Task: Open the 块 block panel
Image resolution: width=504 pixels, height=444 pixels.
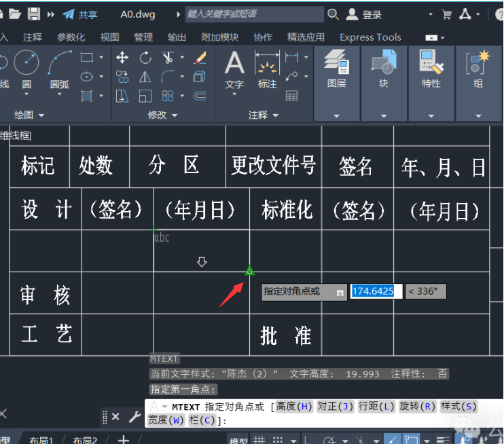Action: coord(384,83)
